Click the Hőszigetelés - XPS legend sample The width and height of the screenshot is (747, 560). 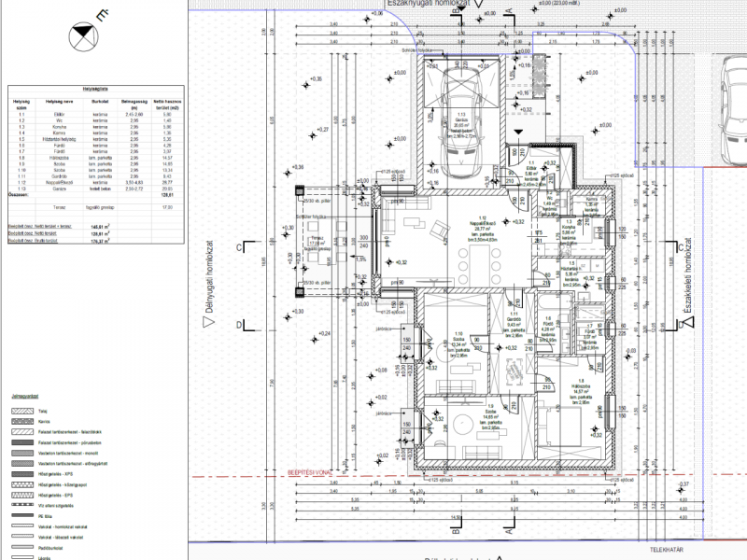pyautogui.click(x=22, y=474)
